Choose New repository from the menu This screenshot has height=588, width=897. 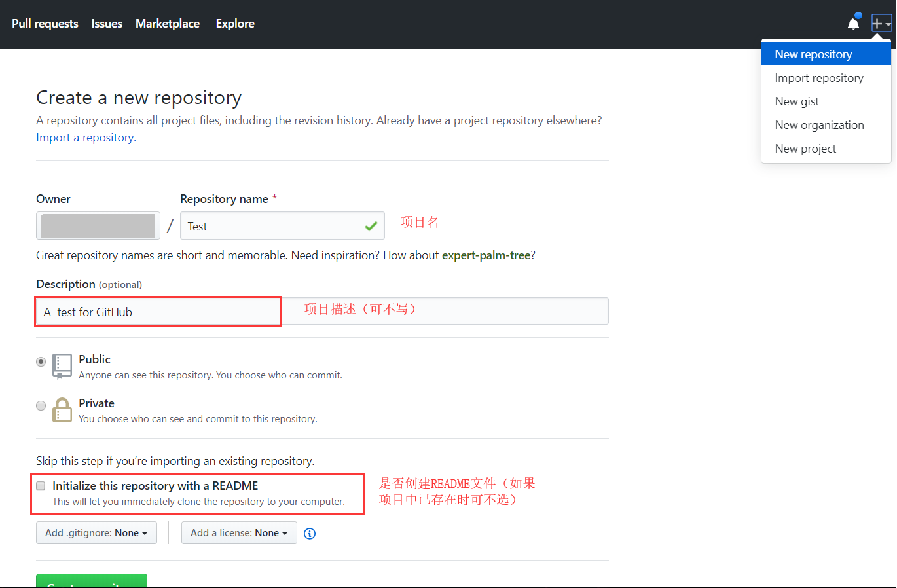826,54
